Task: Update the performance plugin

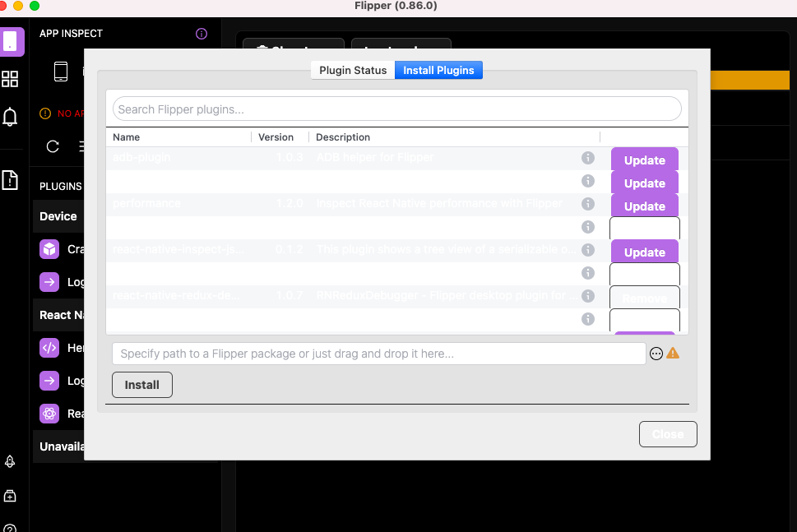Action: [644, 205]
